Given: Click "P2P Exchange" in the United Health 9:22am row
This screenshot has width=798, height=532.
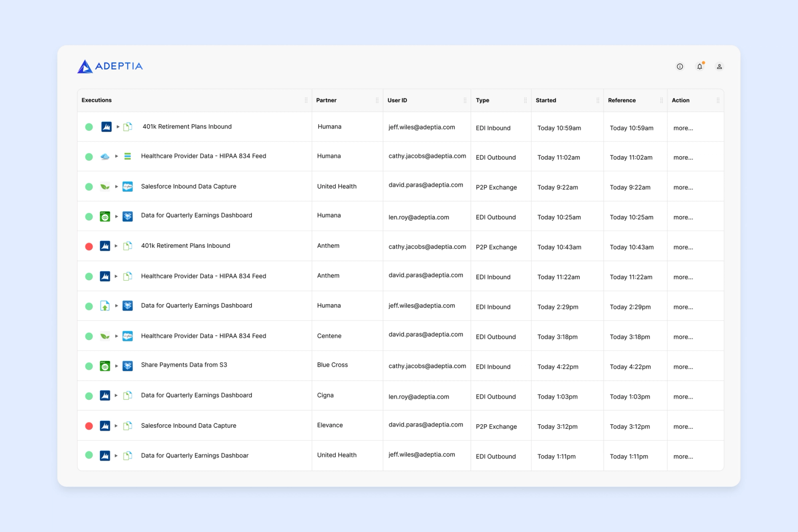Looking at the screenshot, I should (x=497, y=188).
